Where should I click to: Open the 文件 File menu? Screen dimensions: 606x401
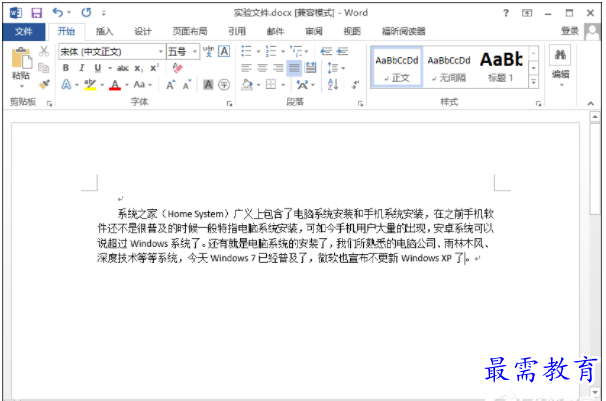click(x=24, y=31)
